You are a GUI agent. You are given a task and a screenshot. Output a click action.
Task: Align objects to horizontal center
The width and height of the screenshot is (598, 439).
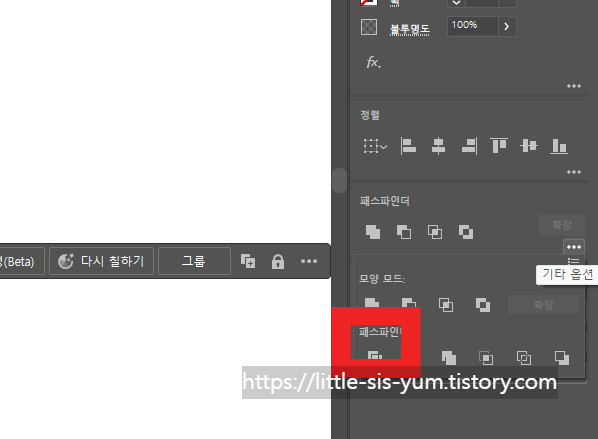point(438,146)
